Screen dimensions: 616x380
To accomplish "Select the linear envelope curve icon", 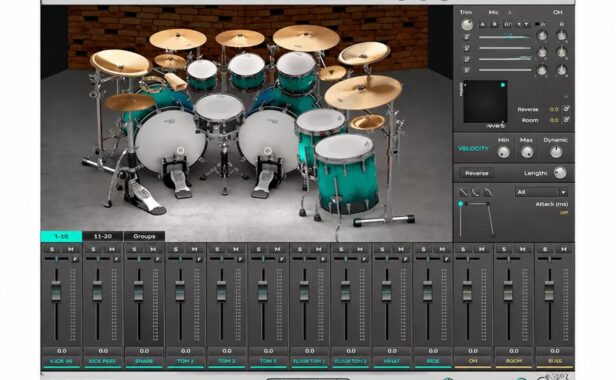I will 464,192.
